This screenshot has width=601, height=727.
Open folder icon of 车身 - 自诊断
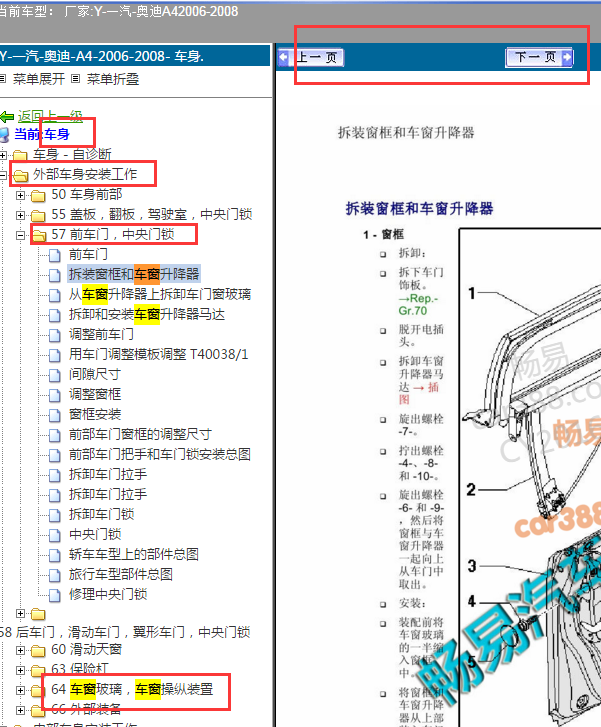point(20,155)
